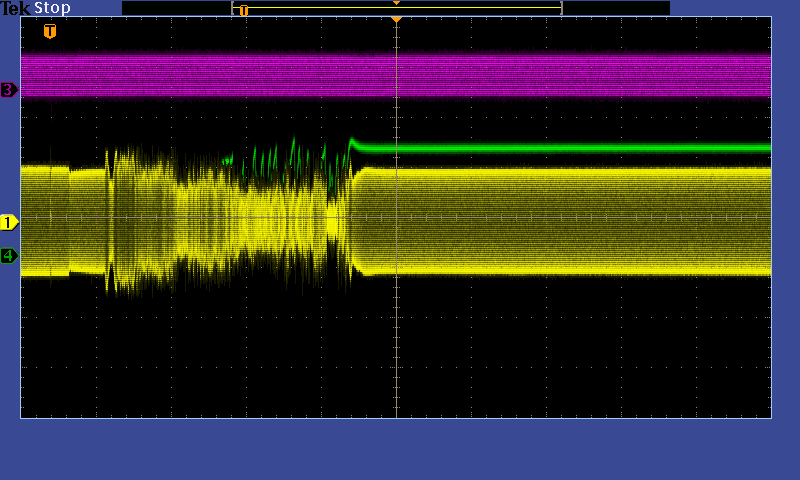Viewport: 800px width, 480px height.
Task: Click the Stop acquisition status label
Action: click(x=53, y=8)
